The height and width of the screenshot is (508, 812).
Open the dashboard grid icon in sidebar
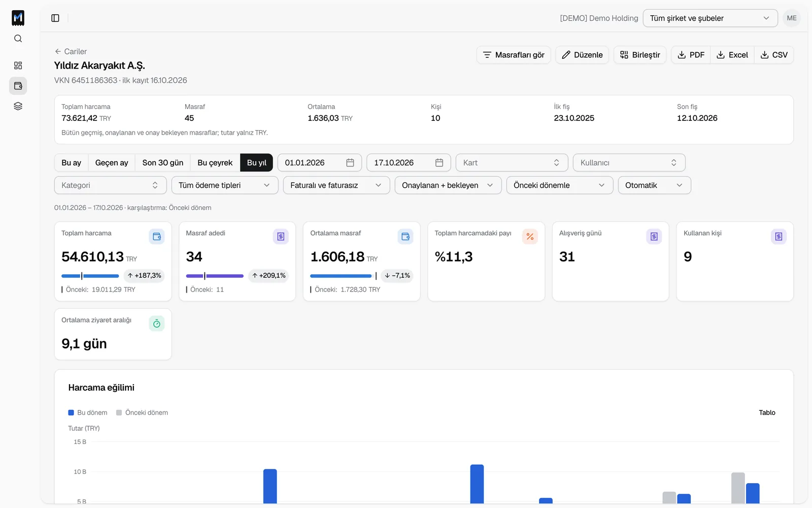click(18, 66)
